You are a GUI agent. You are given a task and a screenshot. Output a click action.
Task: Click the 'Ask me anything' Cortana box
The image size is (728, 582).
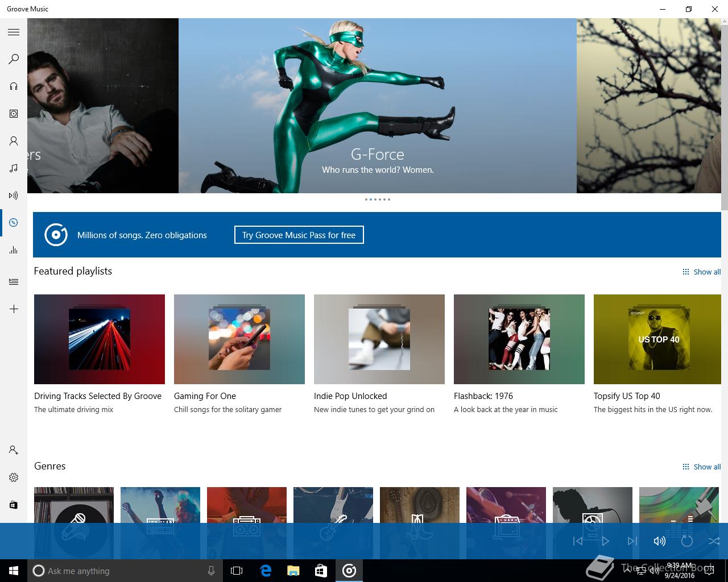coord(125,571)
